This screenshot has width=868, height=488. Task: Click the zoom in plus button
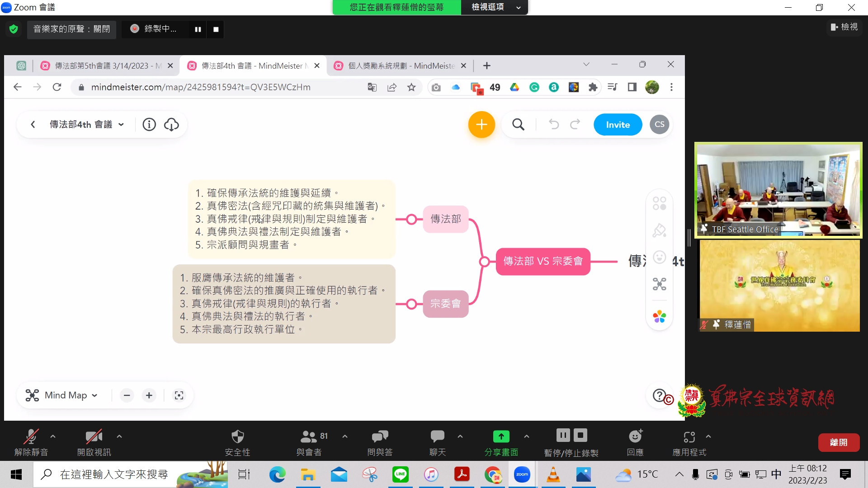pyautogui.click(x=149, y=396)
